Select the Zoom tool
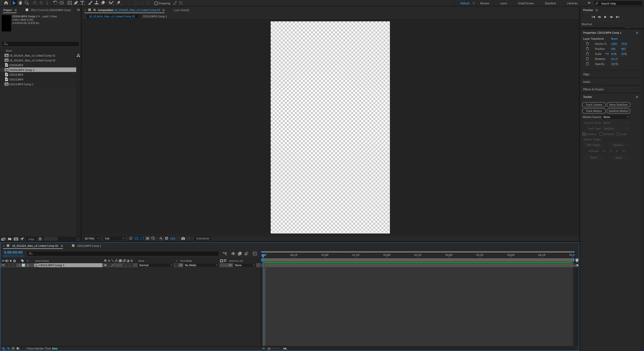 27,3
